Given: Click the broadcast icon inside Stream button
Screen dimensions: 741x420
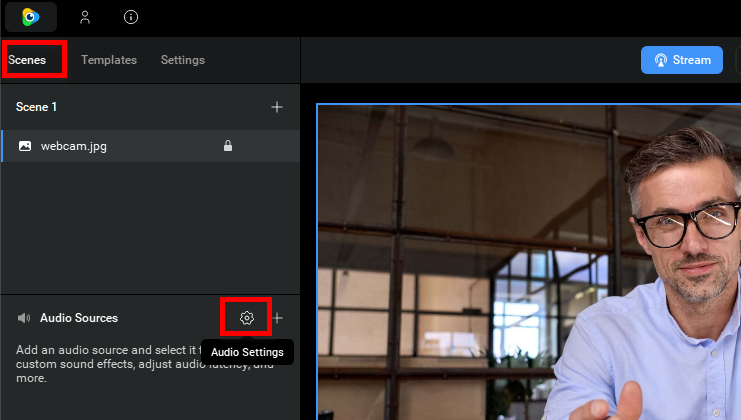Looking at the screenshot, I should point(661,60).
